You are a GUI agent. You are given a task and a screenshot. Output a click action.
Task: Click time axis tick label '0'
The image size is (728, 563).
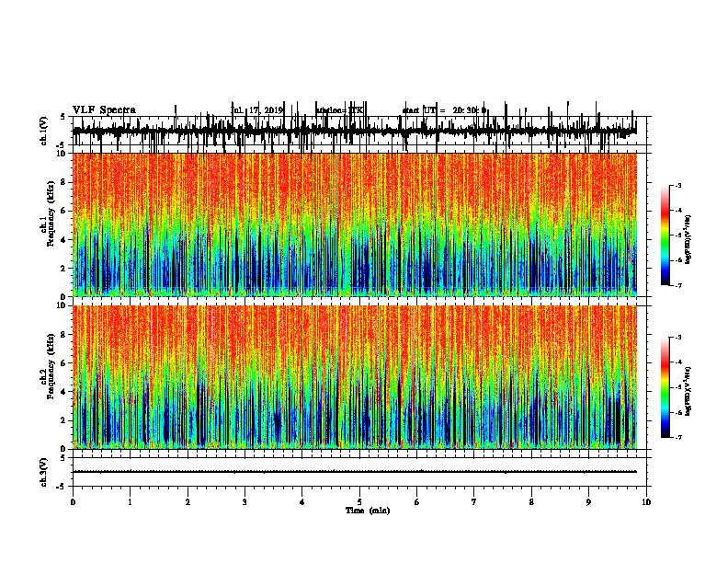pyautogui.click(x=73, y=501)
